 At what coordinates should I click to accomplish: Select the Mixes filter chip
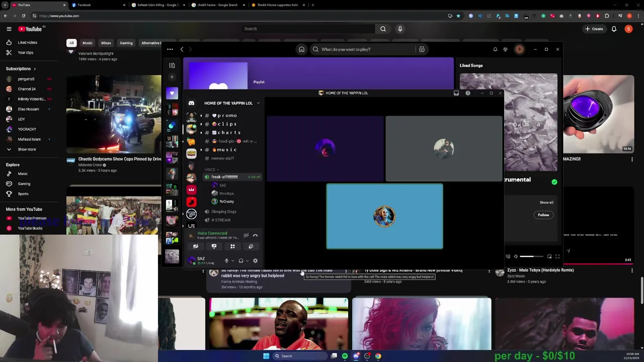[x=106, y=43]
